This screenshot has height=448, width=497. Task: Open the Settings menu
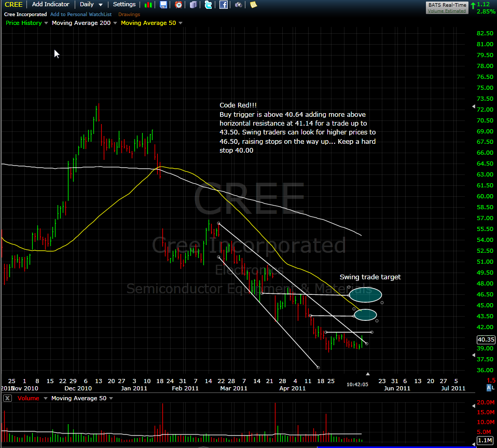click(125, 5)
